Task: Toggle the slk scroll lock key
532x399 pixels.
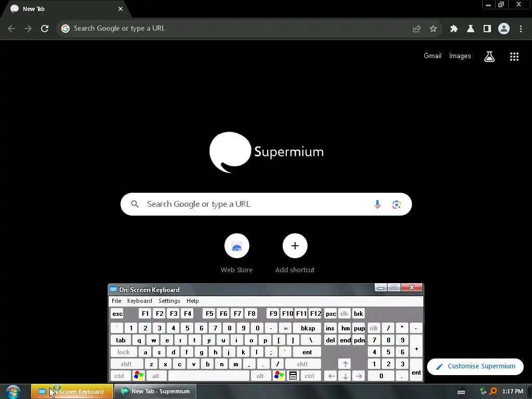Action: pyautogui.click(x=344, y=313)
